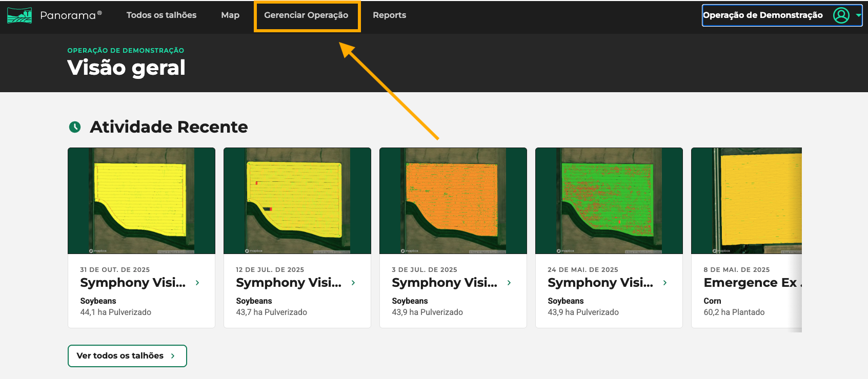The image size is (868, 379).
Task: Go to the Map tab
Action: [230, 15]
